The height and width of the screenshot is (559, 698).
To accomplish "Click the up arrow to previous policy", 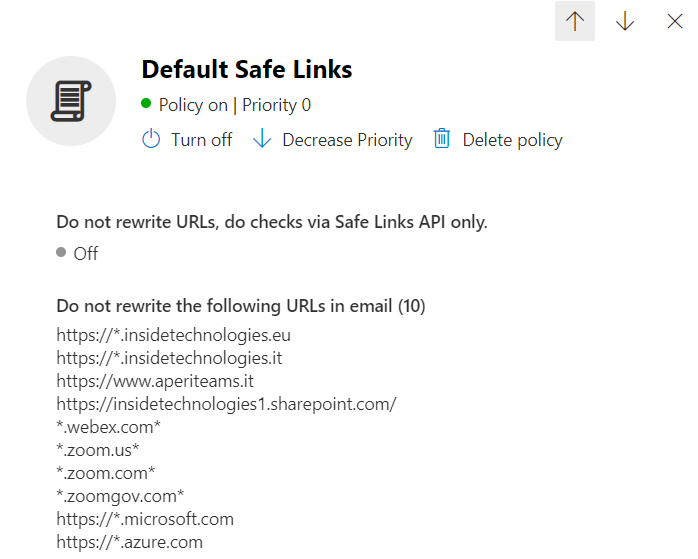I will 575,21.
